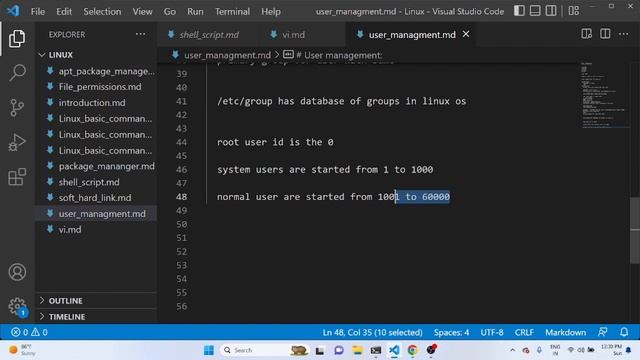Show hidden system tray icons chevron

coord(513,350)
